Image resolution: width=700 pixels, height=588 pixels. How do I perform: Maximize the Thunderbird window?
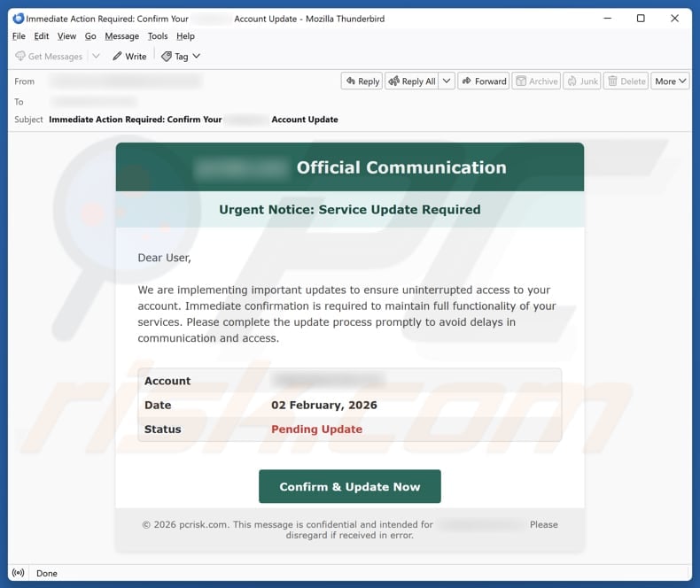click(x=641, y=19)
